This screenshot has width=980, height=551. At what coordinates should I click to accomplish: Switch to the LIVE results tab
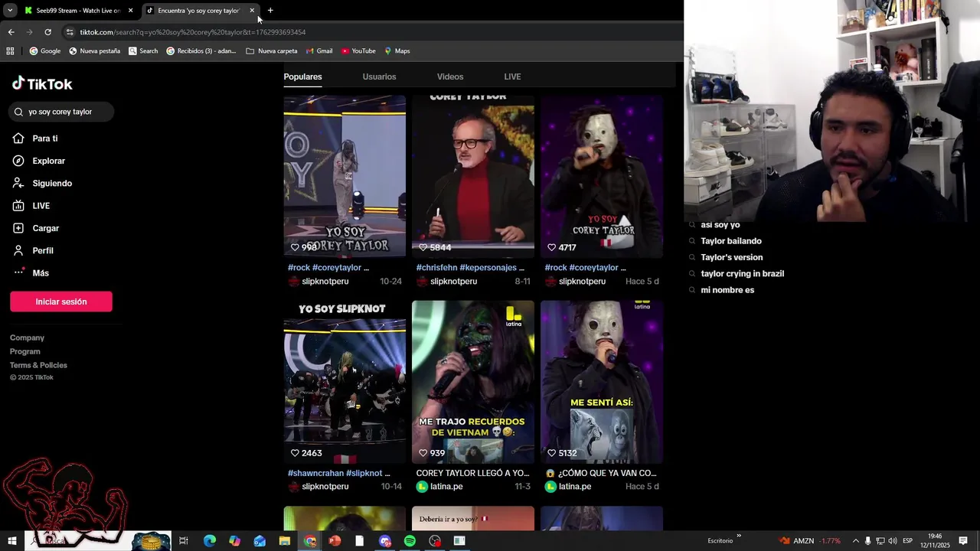click(x=512, y=77)
